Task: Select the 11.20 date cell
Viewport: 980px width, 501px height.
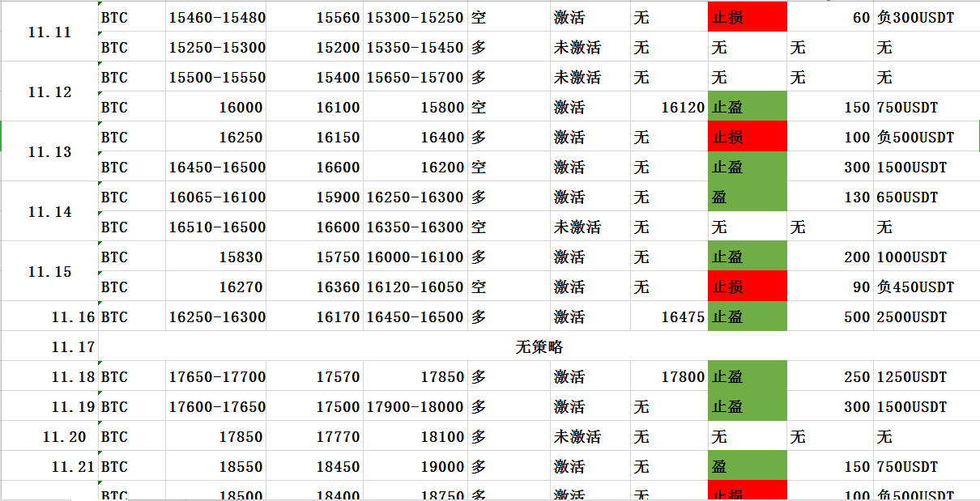Action: [x=49, y=436]
